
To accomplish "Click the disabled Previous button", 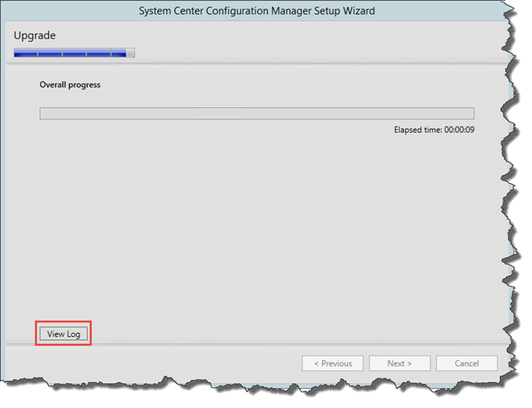I will 333,363.
